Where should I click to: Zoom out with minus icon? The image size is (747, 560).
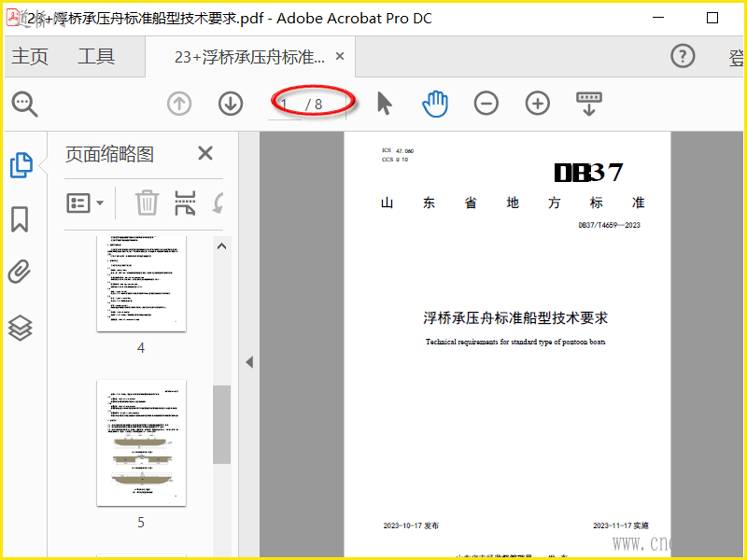486,104
